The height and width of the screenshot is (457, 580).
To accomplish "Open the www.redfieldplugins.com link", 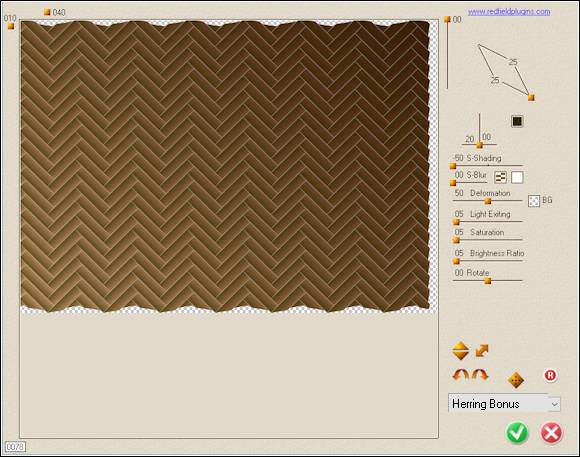I will 509,11.
